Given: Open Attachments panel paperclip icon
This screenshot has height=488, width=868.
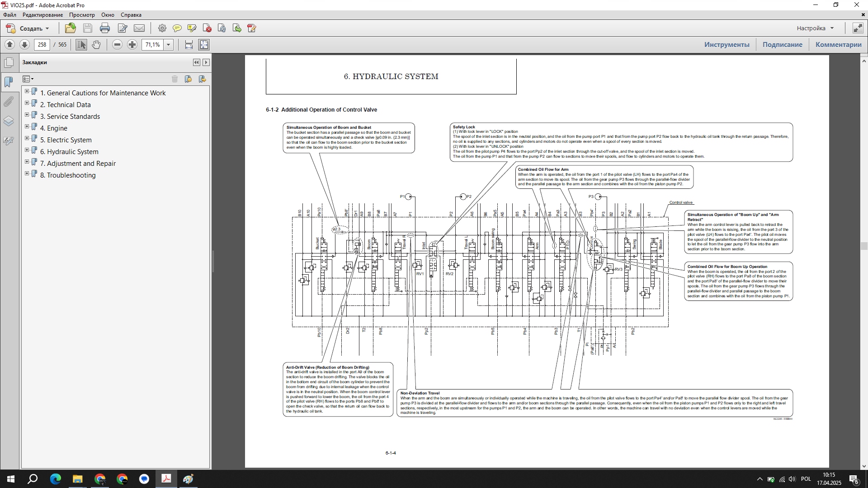Looking at the screenshot, I should (x=9, y=102).
